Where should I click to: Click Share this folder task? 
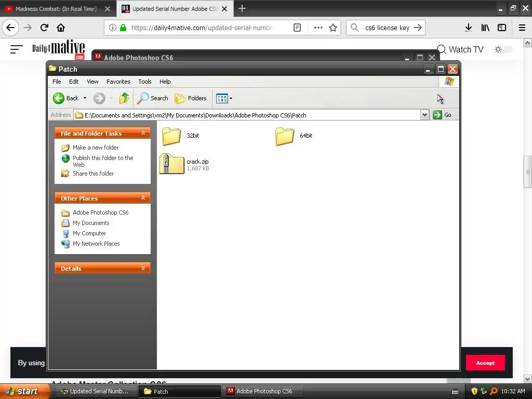94,174
